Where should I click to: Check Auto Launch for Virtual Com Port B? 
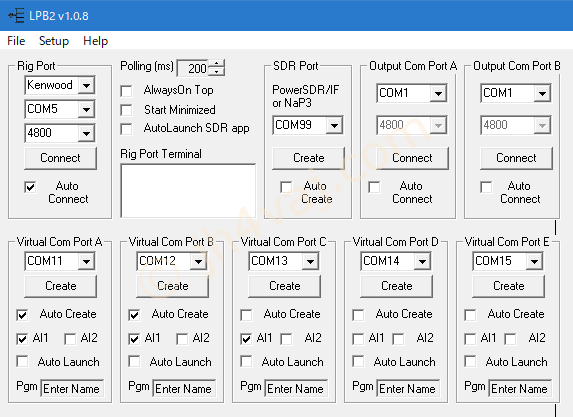click(x=134, y=361)
